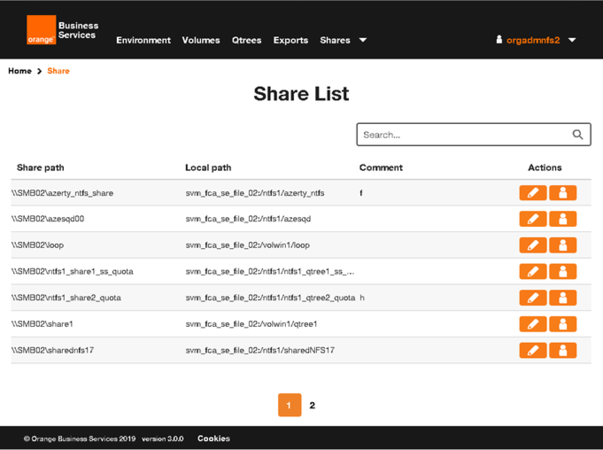Open the Cookies footer link
The width and height of the screenshot is (603, 450).
[213, 438]
